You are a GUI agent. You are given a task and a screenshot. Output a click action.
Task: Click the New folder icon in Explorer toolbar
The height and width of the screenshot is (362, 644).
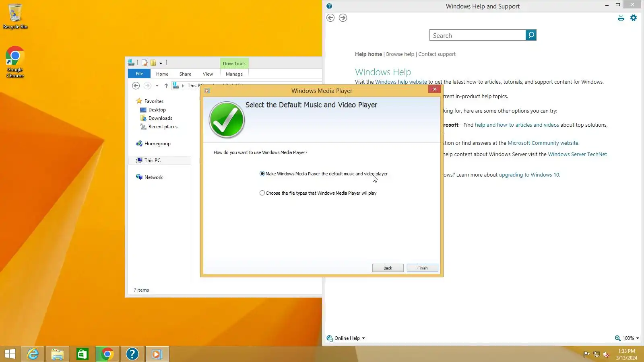[153, 63]
